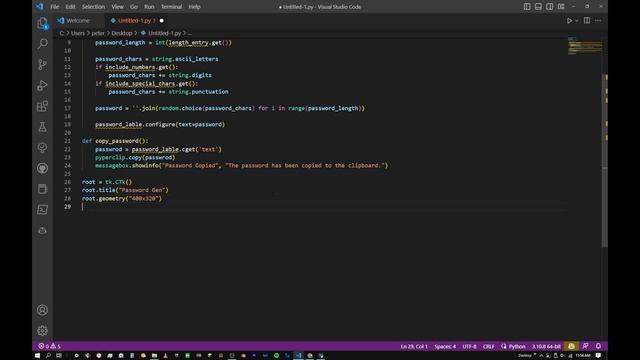Toggle the primary side bar layout icon
This screenshot has height=360, width=640.
(527, 7)
